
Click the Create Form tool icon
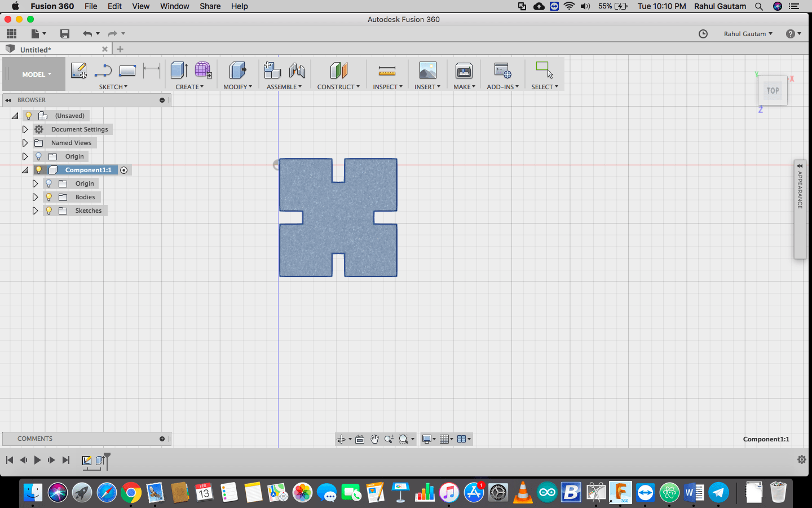click(x=203, y=71)
